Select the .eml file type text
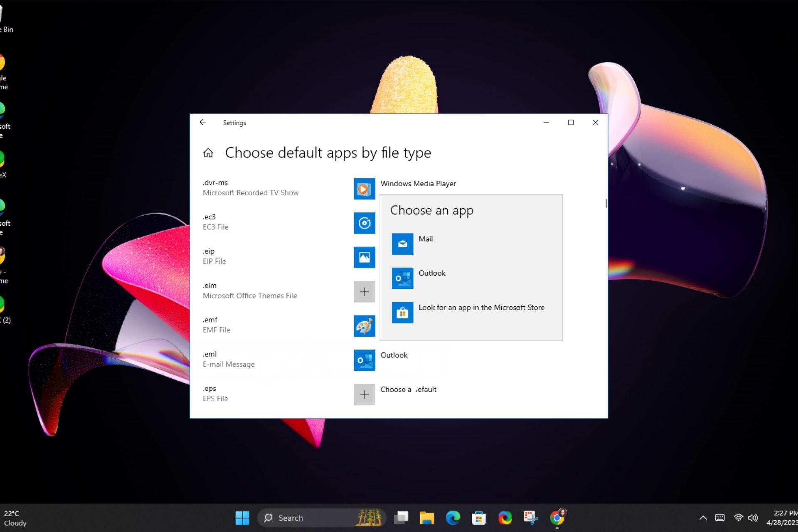The image size is (798, 532). tap(209, 354)
